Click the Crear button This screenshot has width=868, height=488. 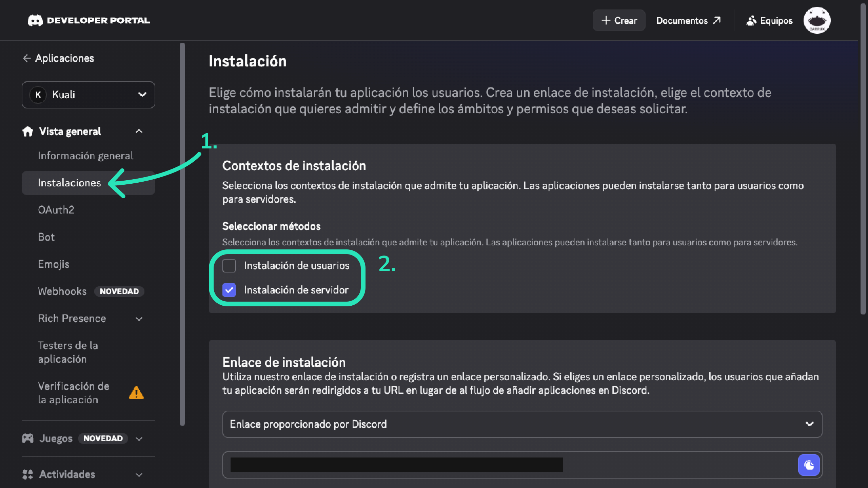coord(619,21)
